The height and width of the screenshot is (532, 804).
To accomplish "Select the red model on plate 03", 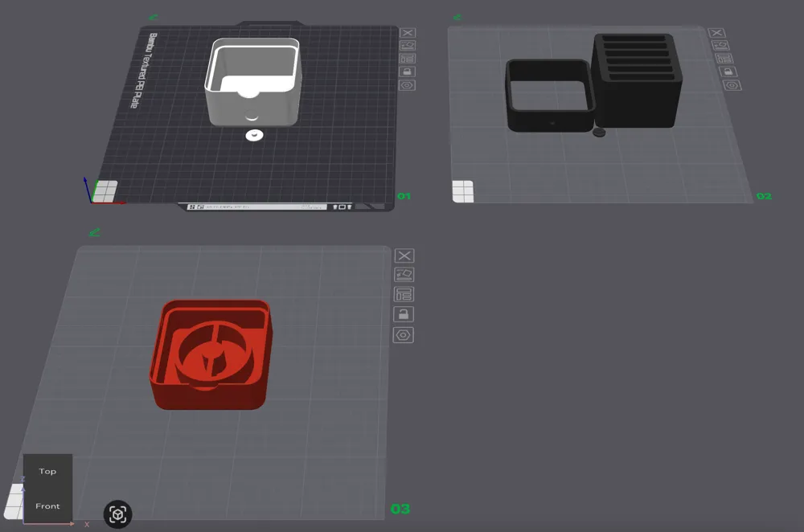I will tap(211, 354).
